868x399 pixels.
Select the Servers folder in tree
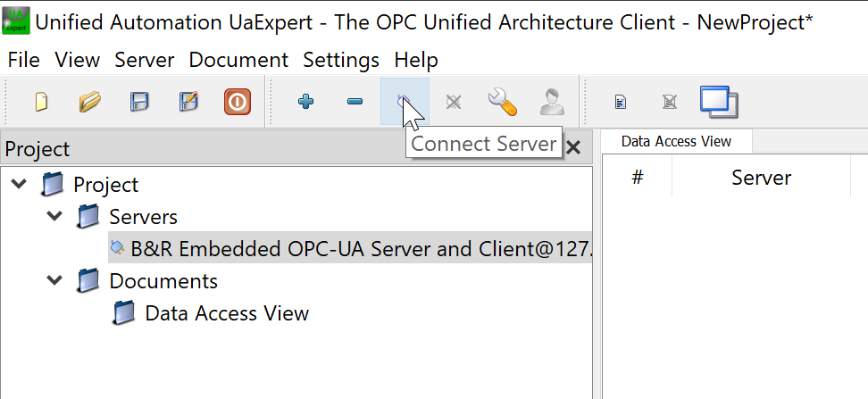144,216
